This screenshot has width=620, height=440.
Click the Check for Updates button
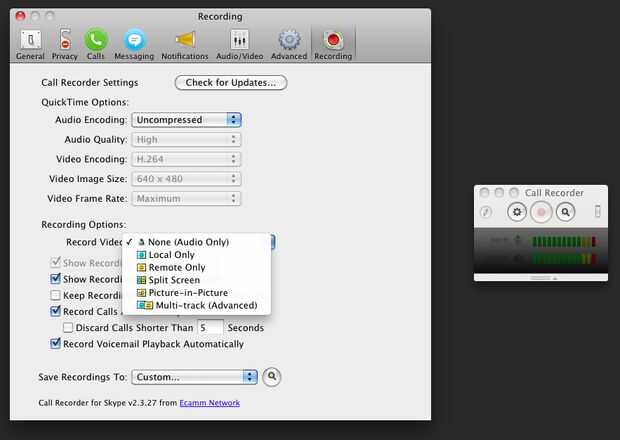pos(231,83)
